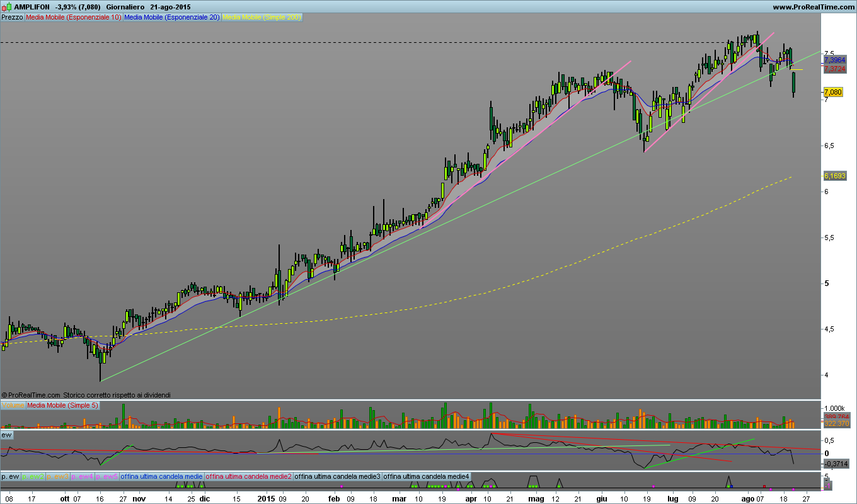
Task: Click the Prezzo indicator label
Action: coord(13,18)
